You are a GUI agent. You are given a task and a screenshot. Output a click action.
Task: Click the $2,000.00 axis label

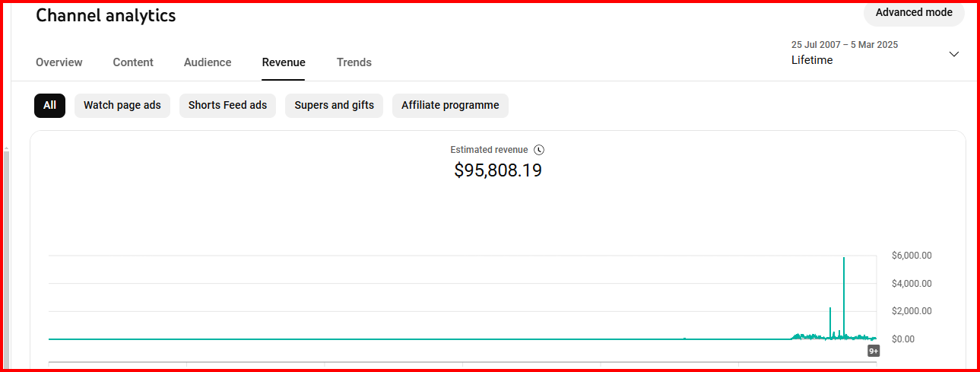point(912,311)
